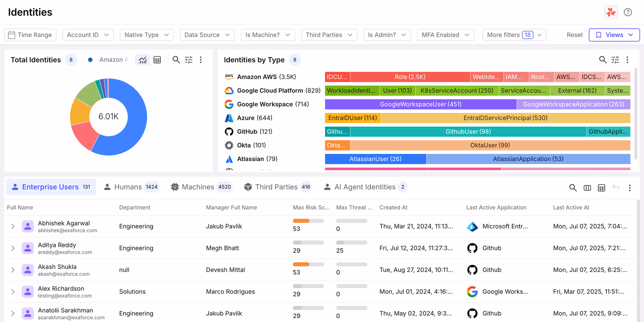Search the Enterprise Users table

573,188
